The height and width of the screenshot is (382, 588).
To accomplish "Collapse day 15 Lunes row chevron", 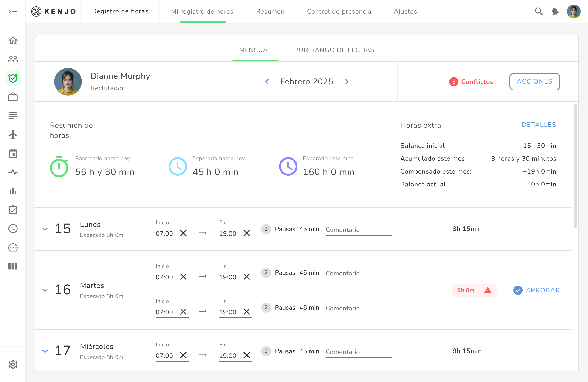I will pos(45,229).
